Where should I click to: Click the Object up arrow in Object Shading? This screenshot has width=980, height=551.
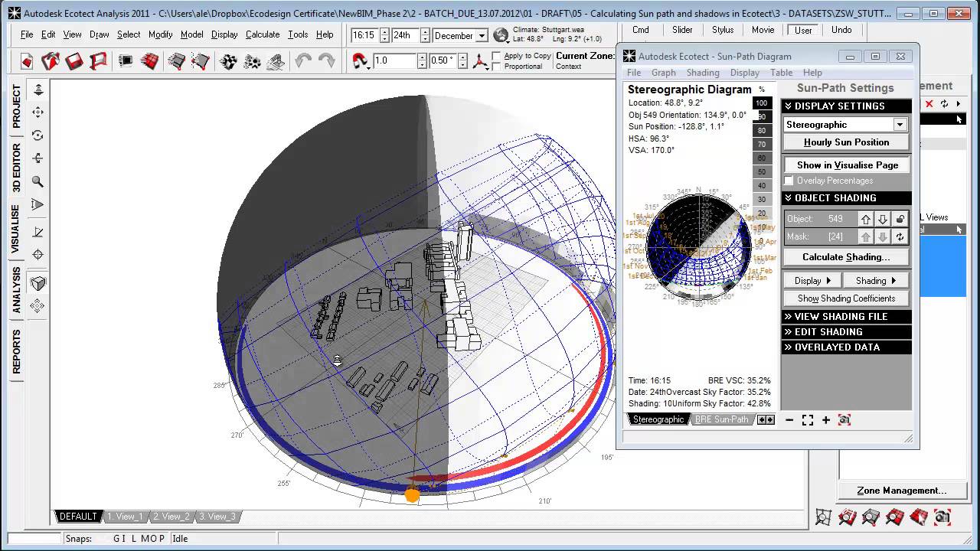(x=865, y=219)
